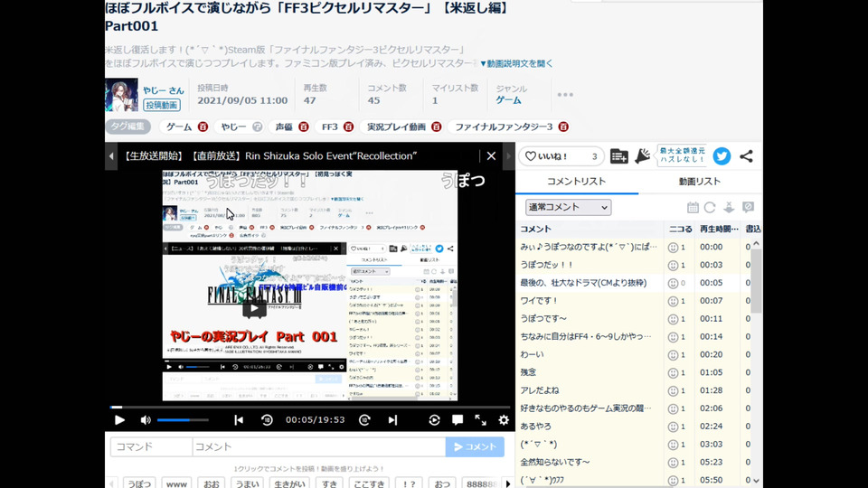Nicoru the わーい comment

(673, 355)
